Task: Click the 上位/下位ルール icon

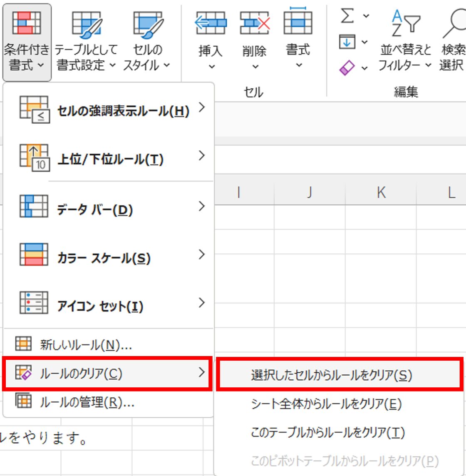Action: click(34, 158)
